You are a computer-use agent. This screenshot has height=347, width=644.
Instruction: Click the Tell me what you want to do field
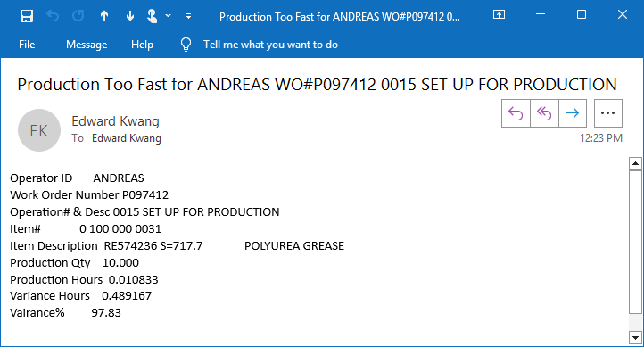coord(270,45)
